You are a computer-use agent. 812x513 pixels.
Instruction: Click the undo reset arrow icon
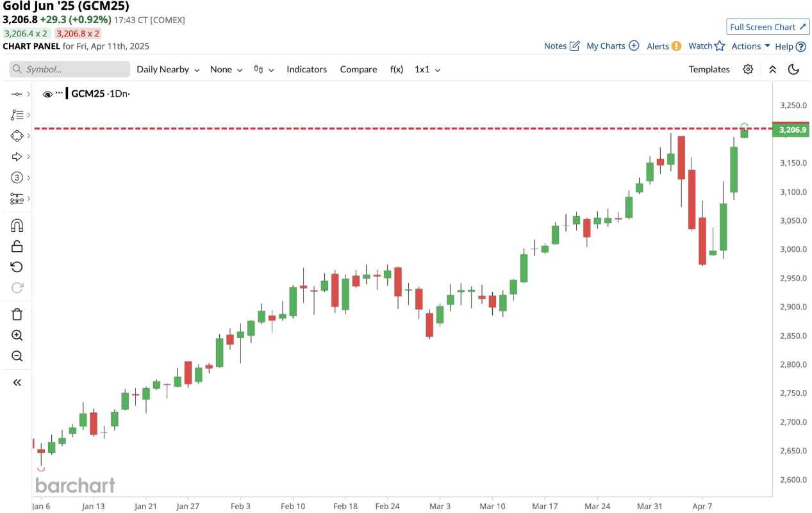(x=17, y=267)
